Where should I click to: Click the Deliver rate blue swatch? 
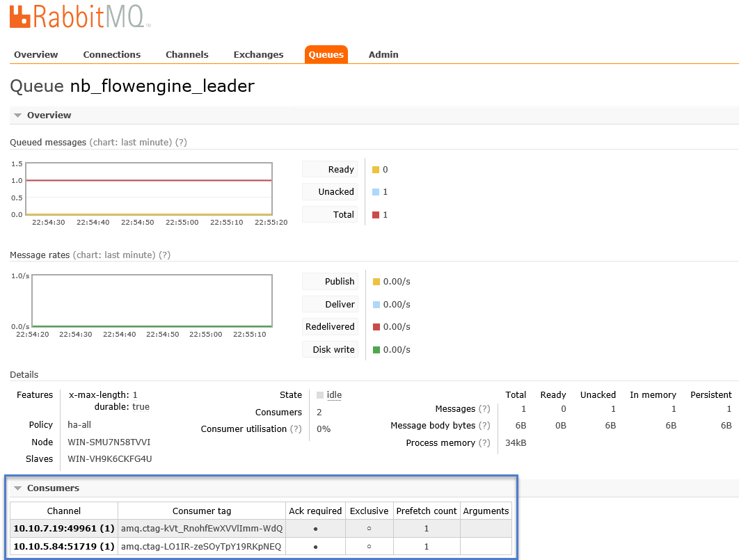[x=376, y=305]
